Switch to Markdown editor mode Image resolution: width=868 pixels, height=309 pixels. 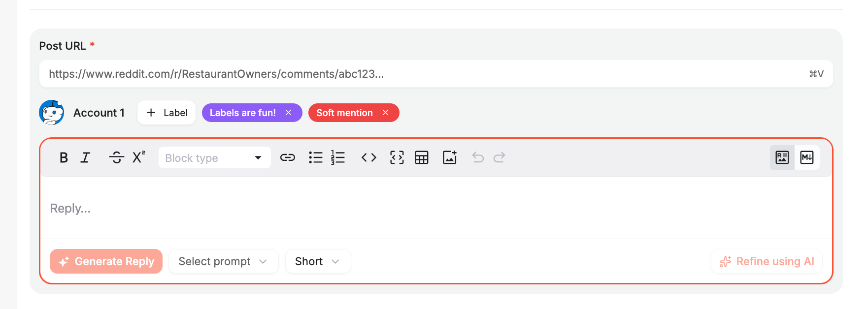tap(807, 157)
